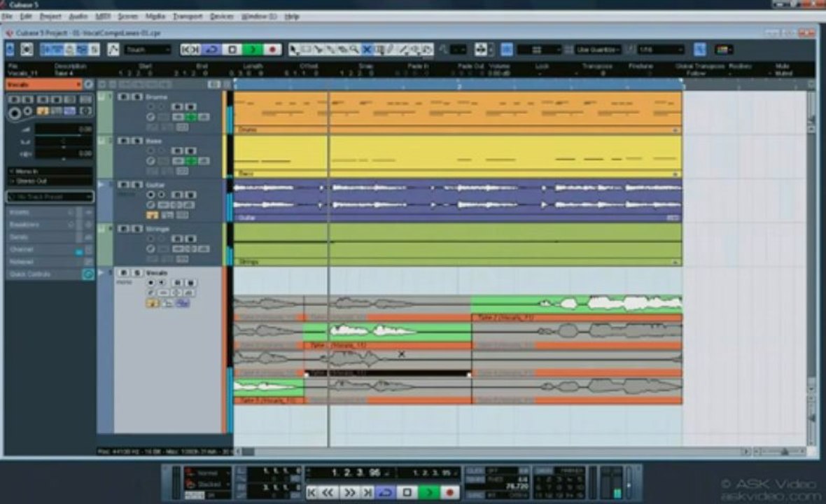The image size is (826, 504).
Task: Click the Drums MIDI part
Action: [457, 112]
